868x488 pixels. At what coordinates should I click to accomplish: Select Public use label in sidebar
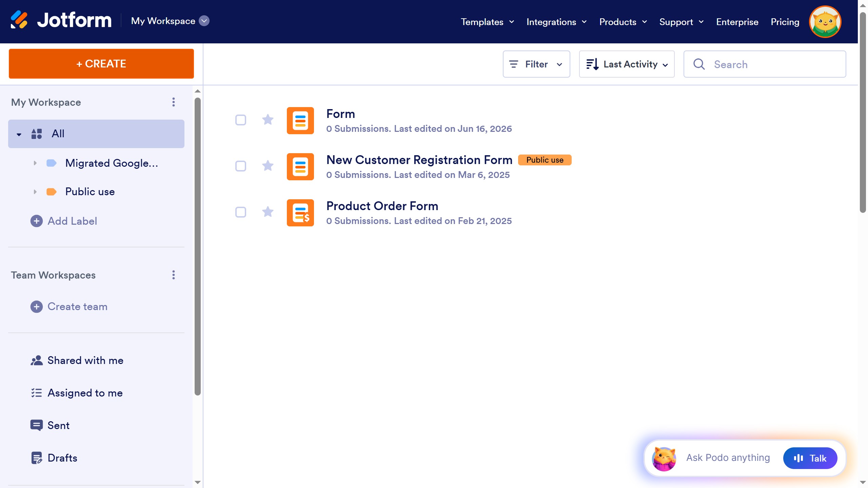pos(96,192)
